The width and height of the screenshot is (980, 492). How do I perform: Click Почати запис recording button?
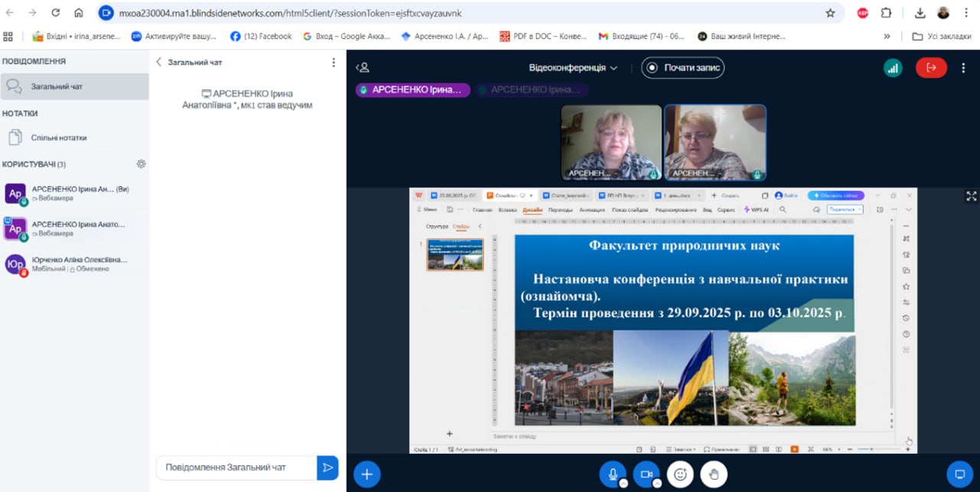click(x=683, y=67)
